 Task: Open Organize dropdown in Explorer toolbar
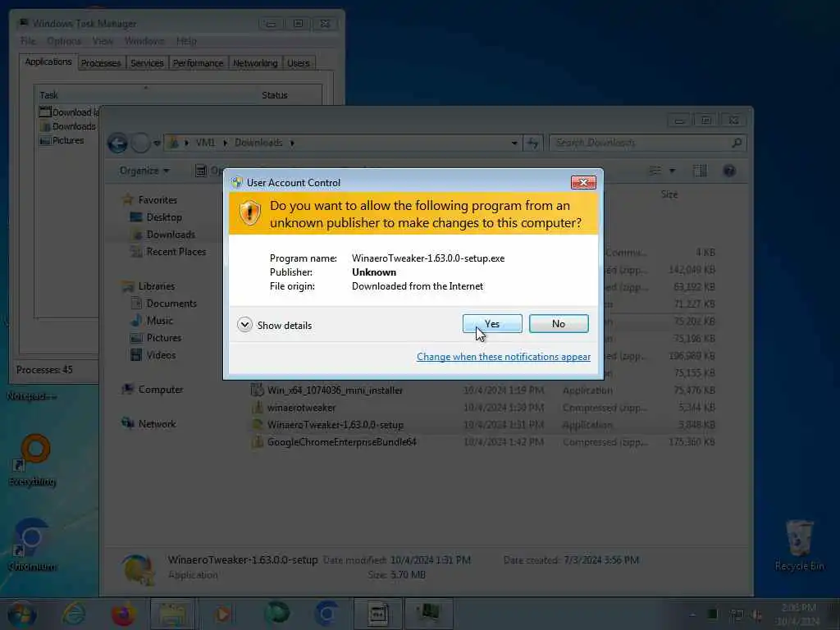click(x=144, y=171)
